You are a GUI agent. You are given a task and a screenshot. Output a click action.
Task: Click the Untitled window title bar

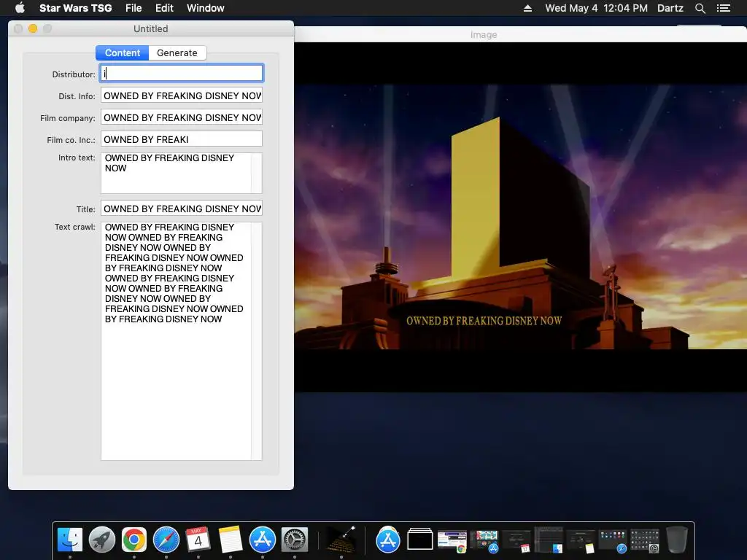click(150, 28)
